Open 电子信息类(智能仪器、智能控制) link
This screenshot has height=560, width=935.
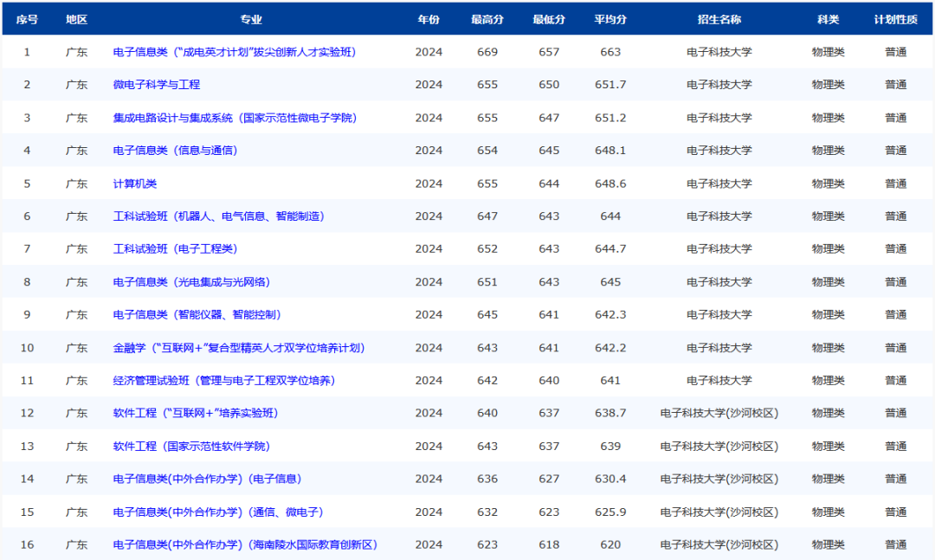point(197,314)
